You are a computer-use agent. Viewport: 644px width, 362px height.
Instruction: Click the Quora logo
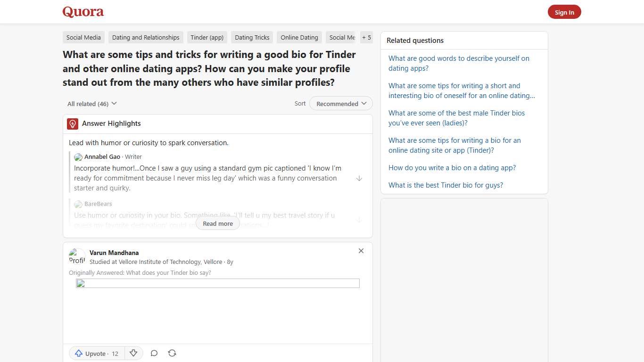pos(83,12)
